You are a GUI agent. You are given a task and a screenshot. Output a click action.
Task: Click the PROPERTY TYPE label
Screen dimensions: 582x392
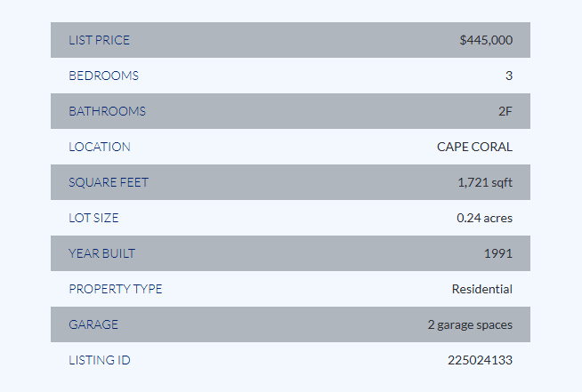point(116,289)
